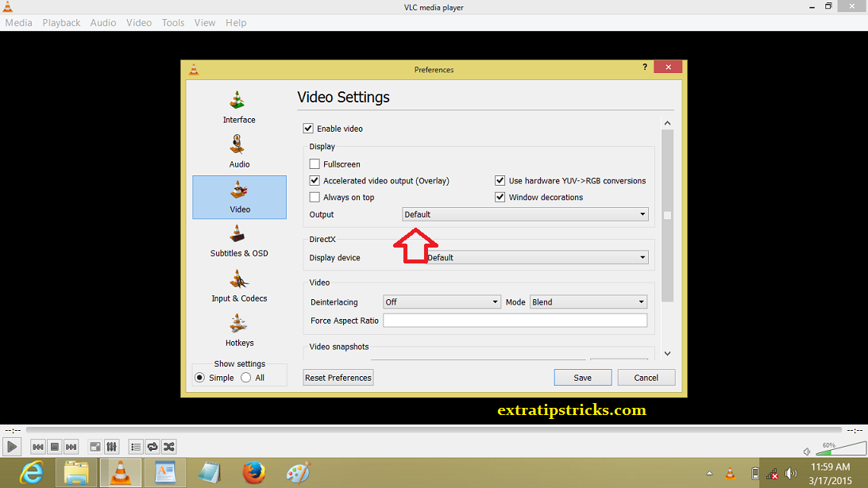868x488 pixels.
Task: Toggle the loop mode icon
Action: point(152,447)
